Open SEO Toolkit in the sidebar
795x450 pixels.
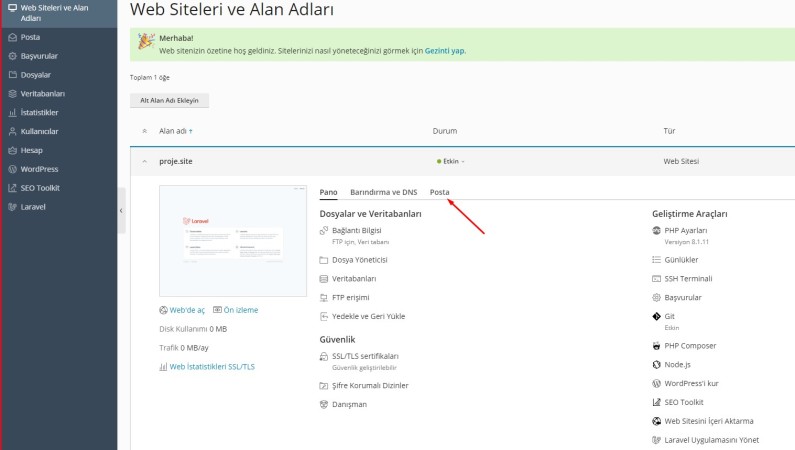click(40, 188)
